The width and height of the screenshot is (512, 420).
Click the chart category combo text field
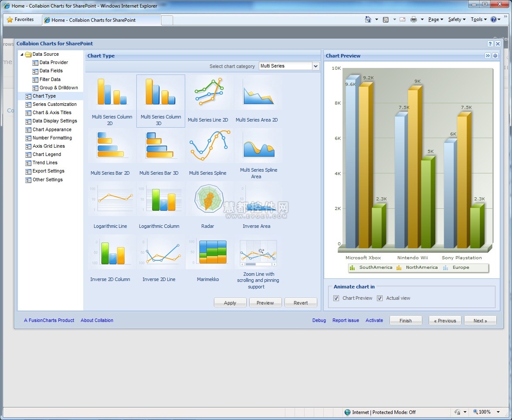pos(286,66)
